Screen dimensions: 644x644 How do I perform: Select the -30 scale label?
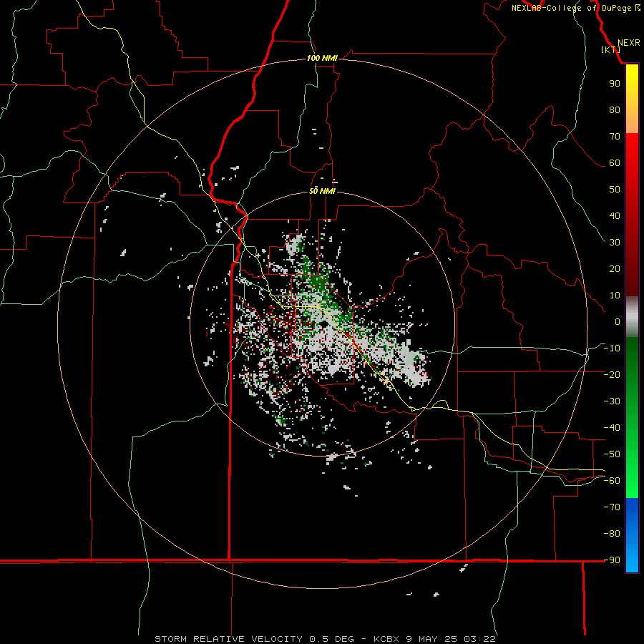pyautogui.click(x=612, y=401)
